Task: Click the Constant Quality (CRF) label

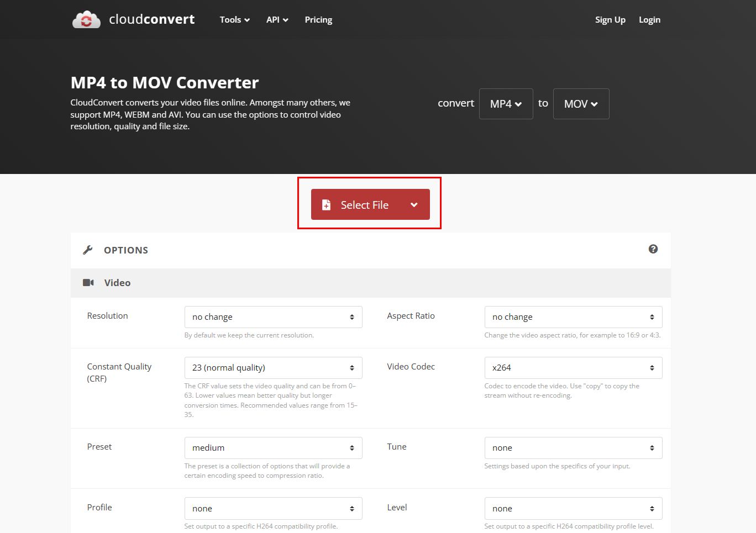Action: click(119, 373)
